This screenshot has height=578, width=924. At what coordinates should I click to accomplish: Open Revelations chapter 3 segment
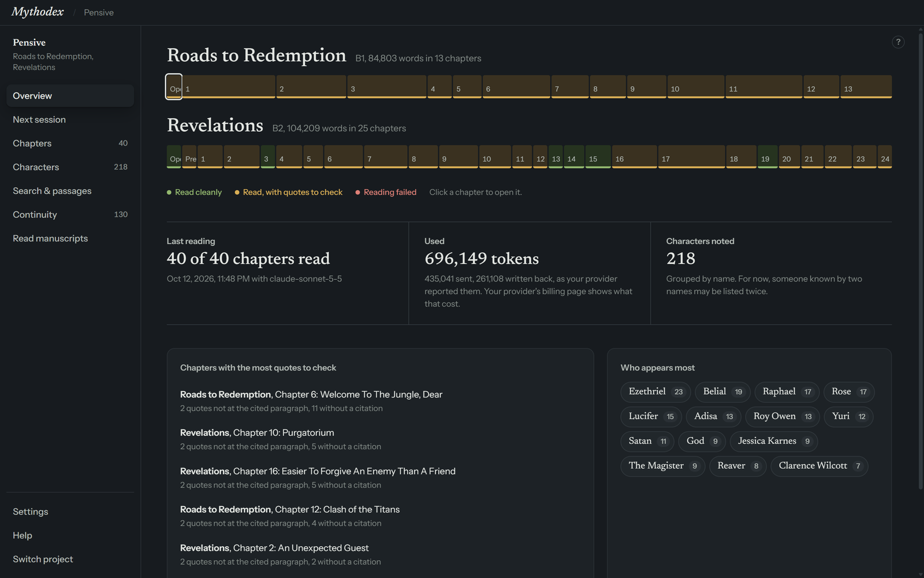click(x=268, y=157)
